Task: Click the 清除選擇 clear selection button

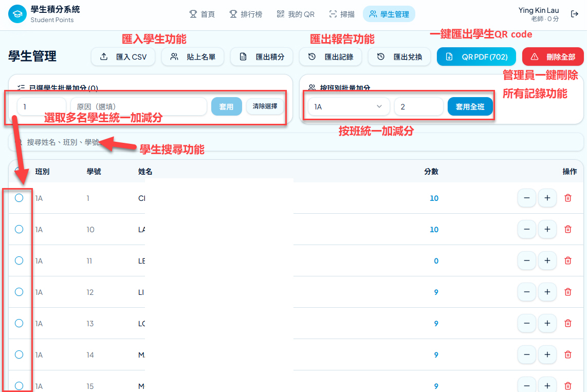Action: tap(265, 106)
